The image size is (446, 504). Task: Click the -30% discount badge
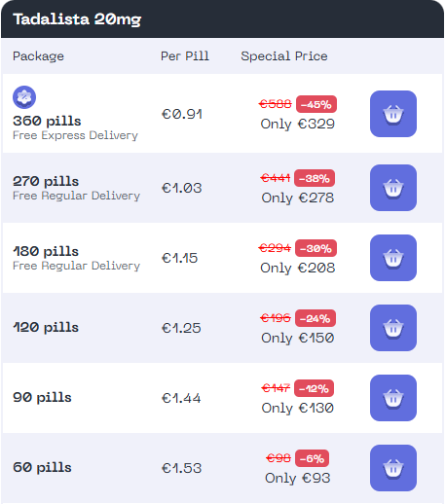[316, 248]
